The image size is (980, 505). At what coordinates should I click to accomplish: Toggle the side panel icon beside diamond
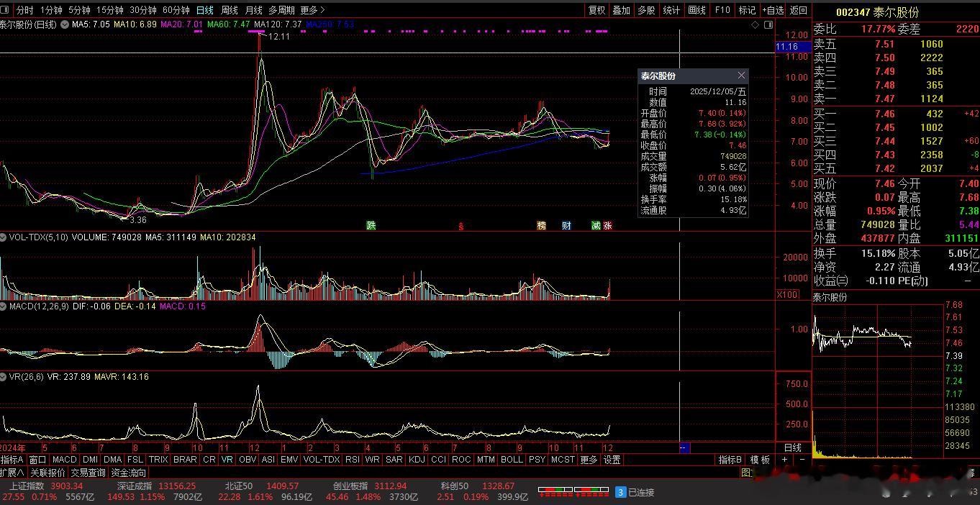pyautogui.click(x=768, y=24)
